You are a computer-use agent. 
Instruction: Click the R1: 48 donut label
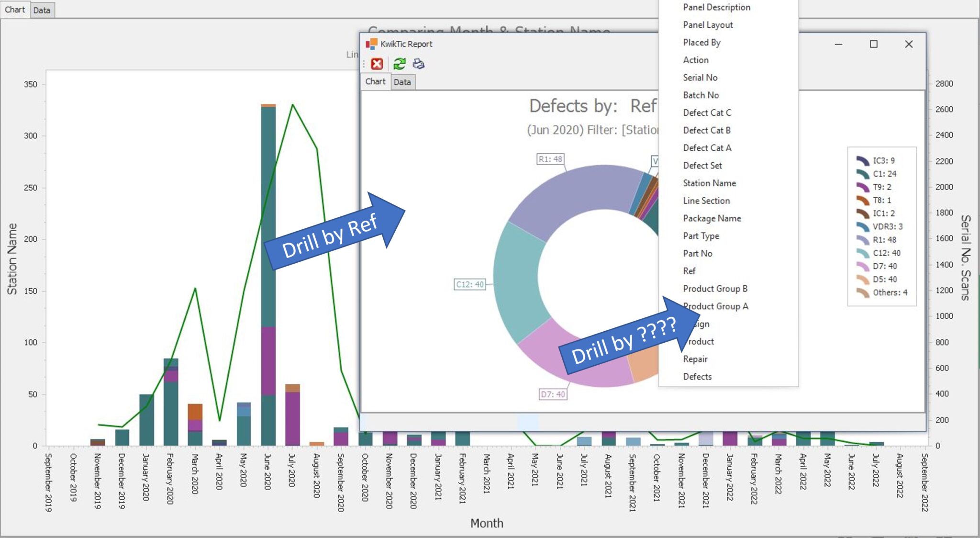pos(550,159)
